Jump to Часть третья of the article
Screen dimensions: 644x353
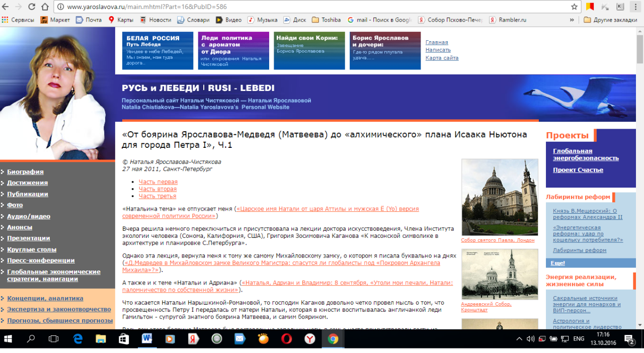pyautogui.click(x=157, y=196)
